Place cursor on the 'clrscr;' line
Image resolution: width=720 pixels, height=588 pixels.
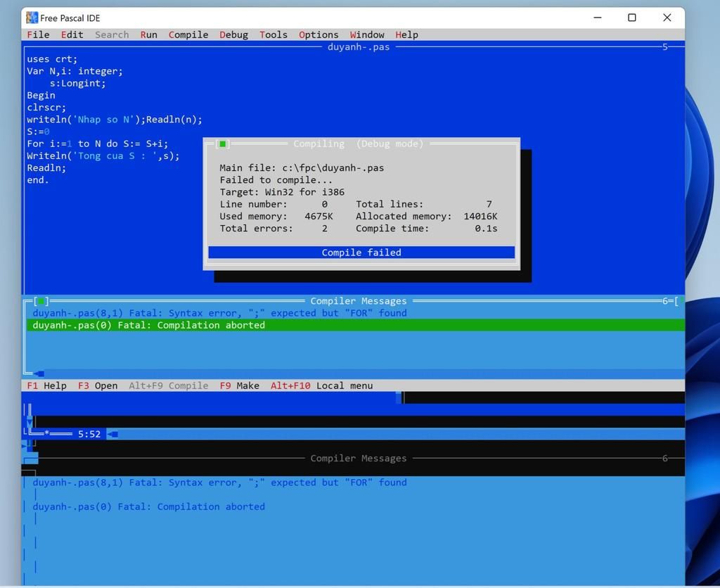(46, 108)
